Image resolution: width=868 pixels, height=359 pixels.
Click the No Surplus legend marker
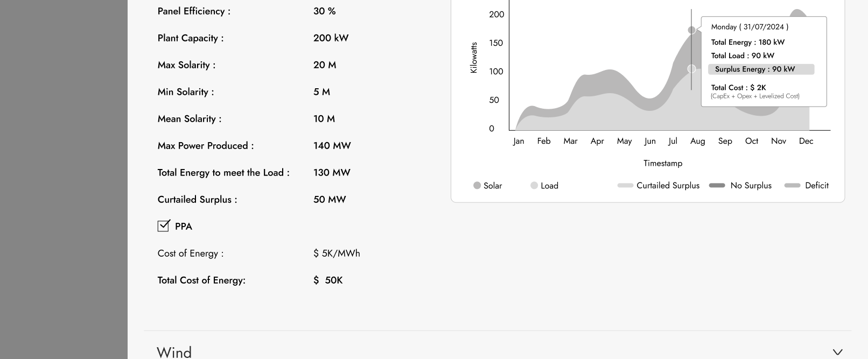(x=717, y=185)
